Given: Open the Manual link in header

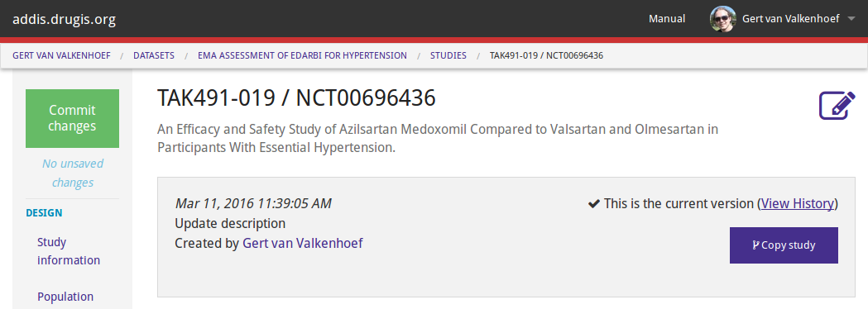Looking at the screenshot, I should pos(666,19).
